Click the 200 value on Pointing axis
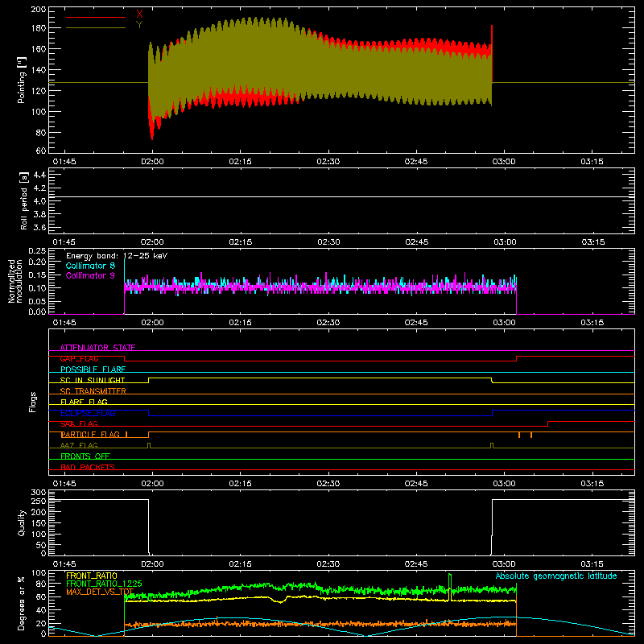The image size is (644, 644). click(x=39, y=9)
